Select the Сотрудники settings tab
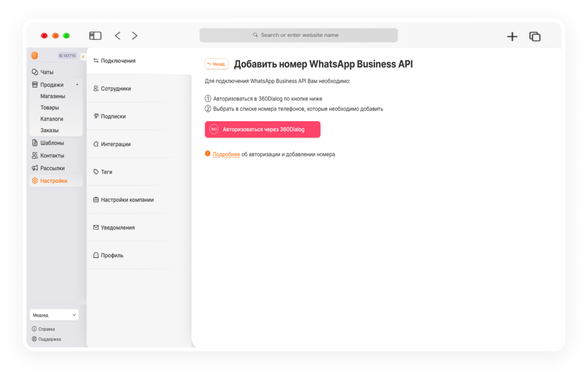This screenshot has width=588, height=378. [139, 89]
